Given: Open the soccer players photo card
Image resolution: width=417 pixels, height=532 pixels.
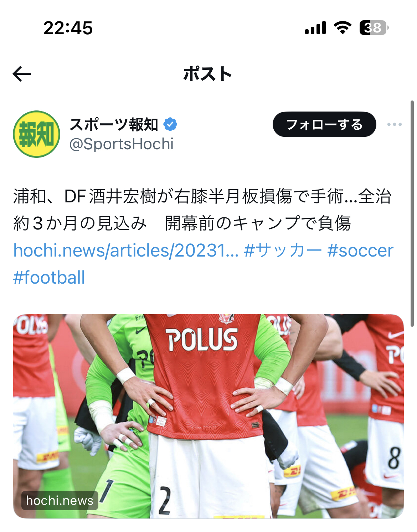Looking at the screenshot, I should click(x=208, y=416).
